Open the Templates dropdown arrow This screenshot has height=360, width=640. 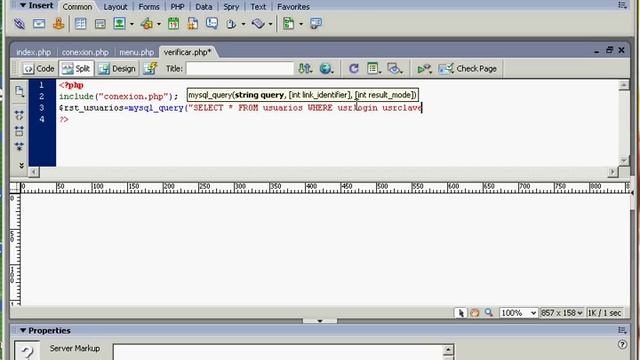(x=301, y=24)
